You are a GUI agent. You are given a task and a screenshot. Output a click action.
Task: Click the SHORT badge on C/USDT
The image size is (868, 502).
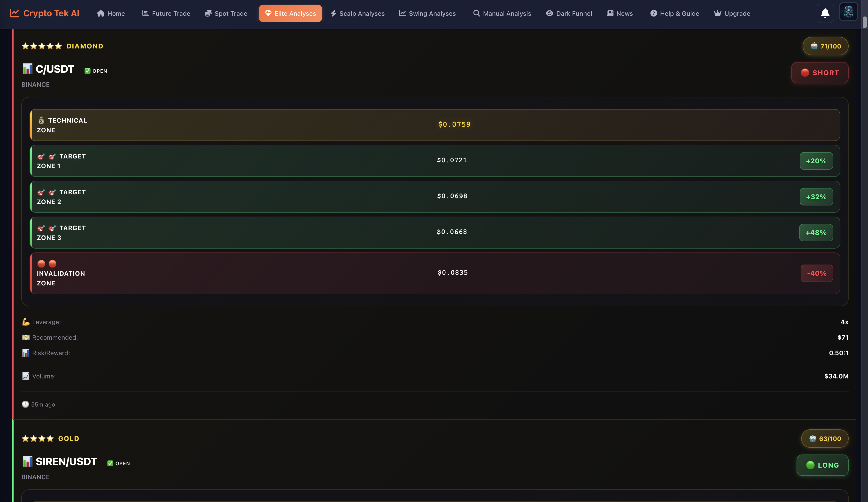tap(819, 73)
